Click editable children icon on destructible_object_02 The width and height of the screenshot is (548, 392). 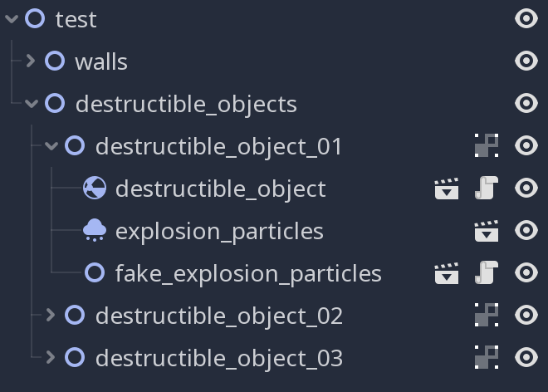487,315
